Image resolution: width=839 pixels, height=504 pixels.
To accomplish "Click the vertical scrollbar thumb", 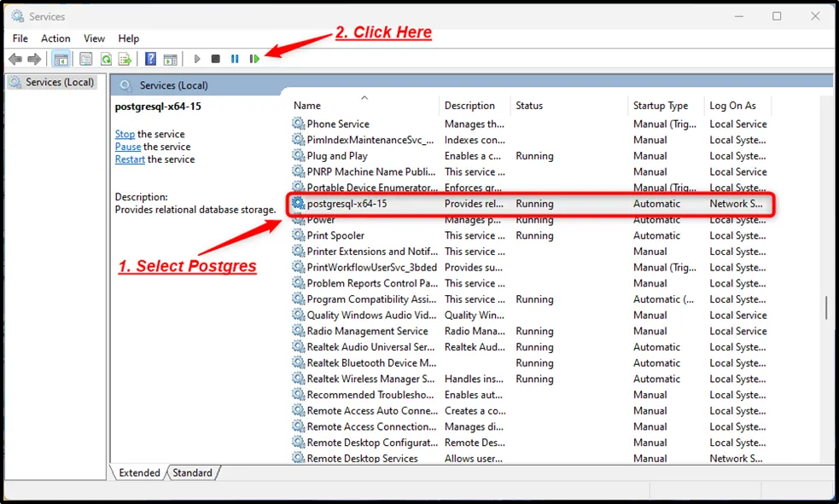I will tap(825, 308).
